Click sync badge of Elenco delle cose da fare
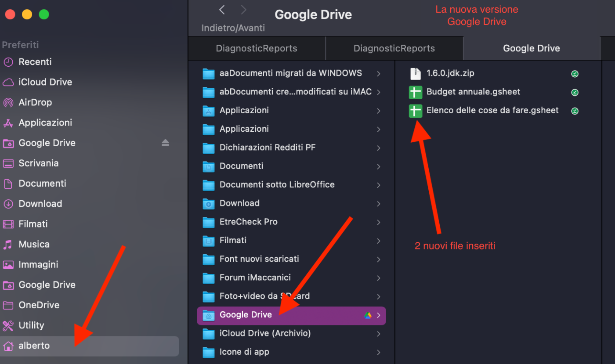Screen dimensions: 615x364 575,111
